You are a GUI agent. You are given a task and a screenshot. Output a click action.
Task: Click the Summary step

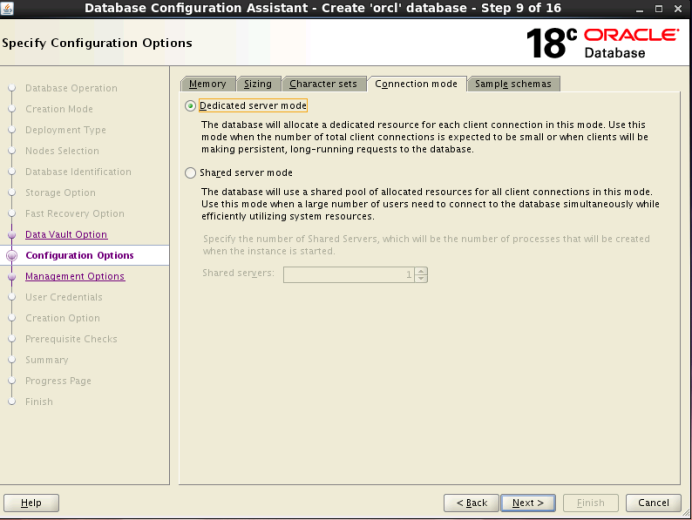pyautogui.click(x=47, y=360)
